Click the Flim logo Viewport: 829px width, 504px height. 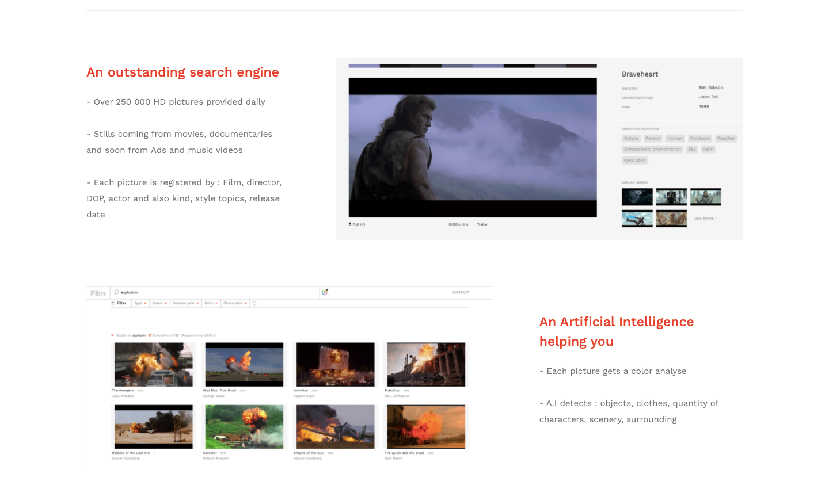coord(97,293)
